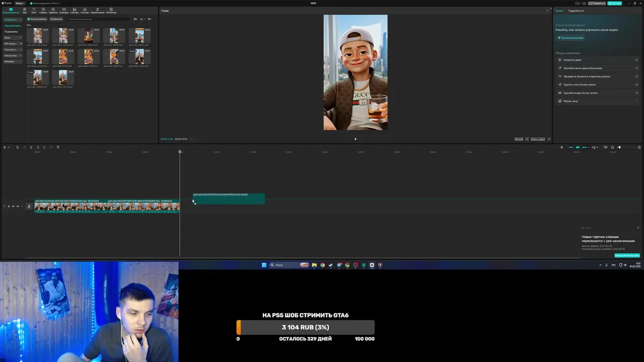Click the delete-right trim icon

[x=44, y=147]
